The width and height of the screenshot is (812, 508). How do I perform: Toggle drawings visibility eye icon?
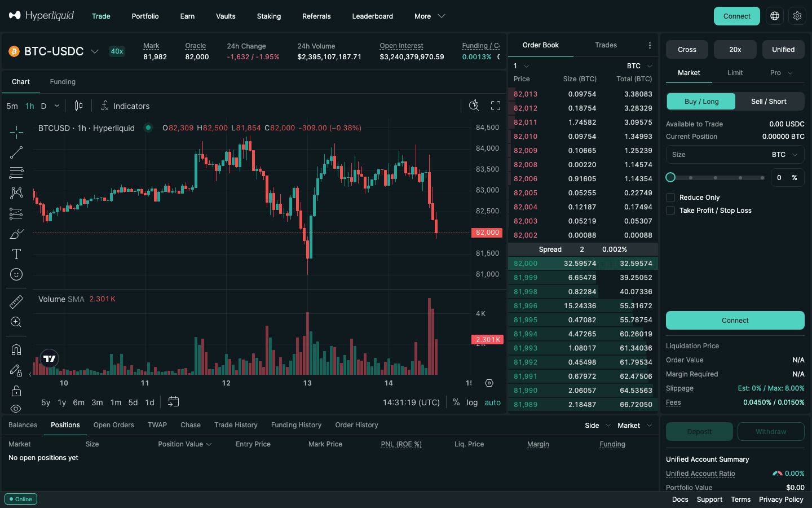point(16,408)
